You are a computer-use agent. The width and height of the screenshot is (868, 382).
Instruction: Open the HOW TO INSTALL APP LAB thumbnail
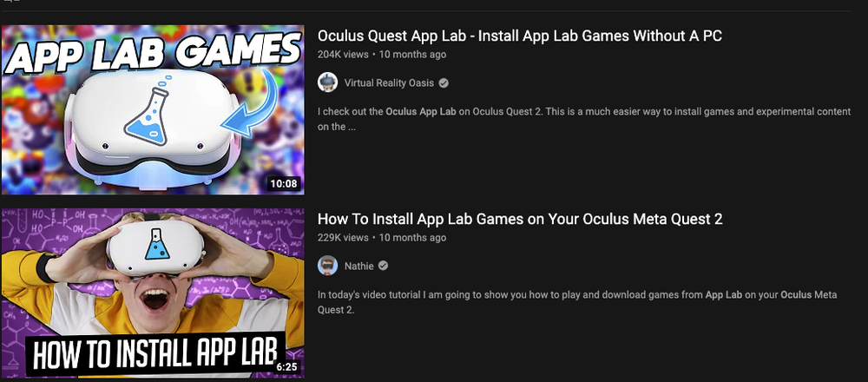point(153,293)
